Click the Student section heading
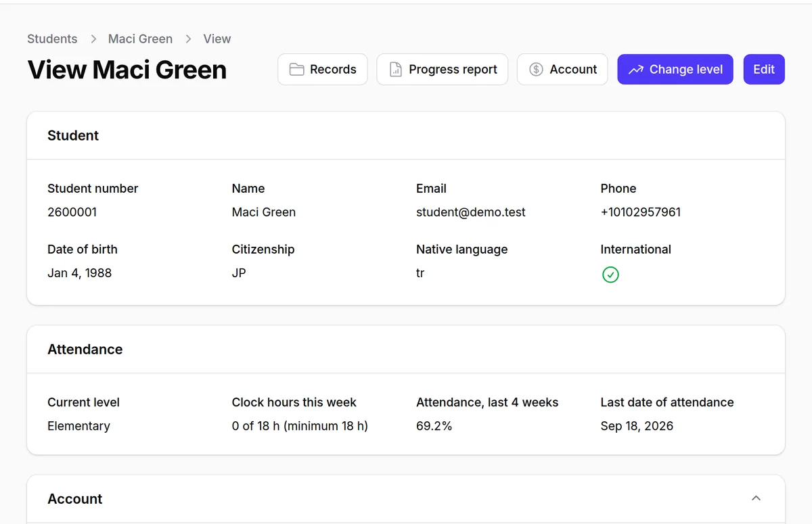The width and height of the screenshot is (812, 524). click(73, 136)
